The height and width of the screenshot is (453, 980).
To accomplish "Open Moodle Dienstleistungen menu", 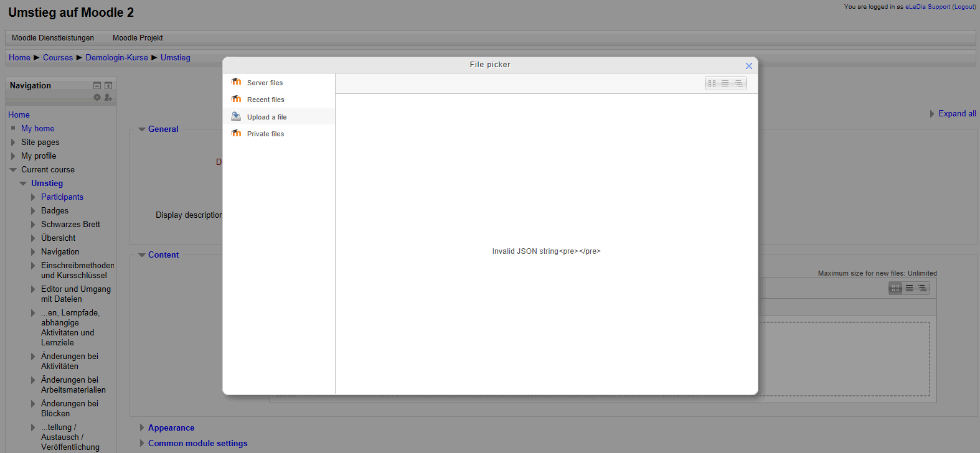I will (53, 38).
